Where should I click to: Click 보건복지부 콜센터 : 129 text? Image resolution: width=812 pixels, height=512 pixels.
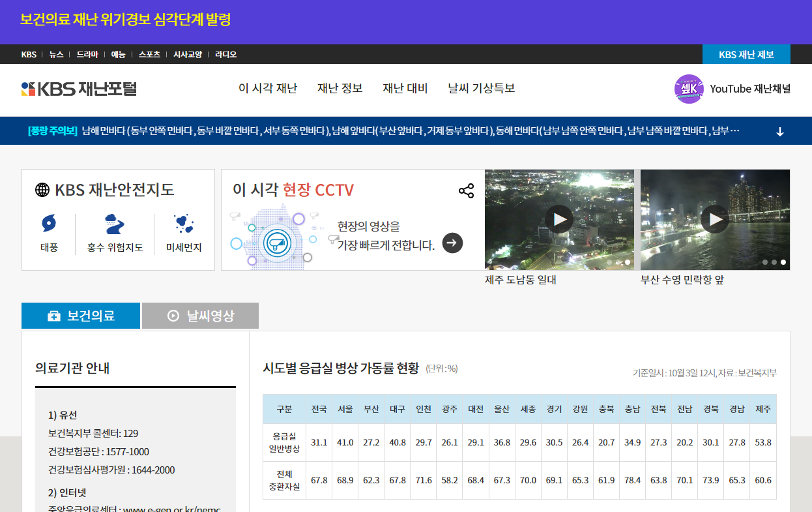[x=93, y=433]
